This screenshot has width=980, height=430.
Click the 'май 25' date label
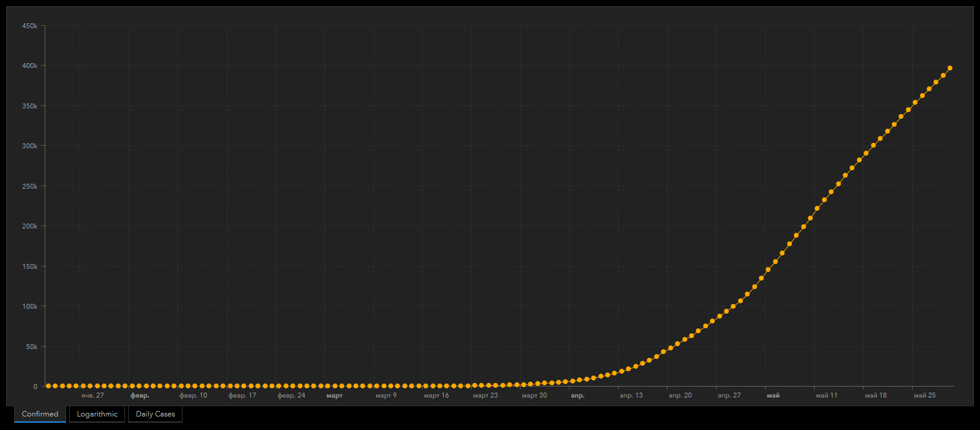[924, 395]
